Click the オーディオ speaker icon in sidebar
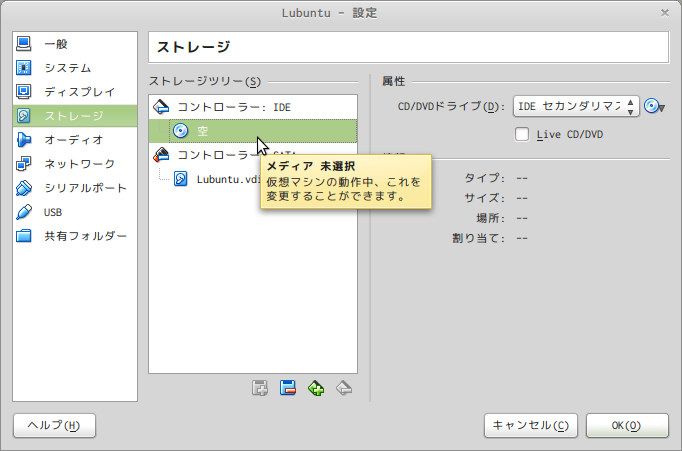Viewport: 682px width, 451px height. [x=23, y=140]
